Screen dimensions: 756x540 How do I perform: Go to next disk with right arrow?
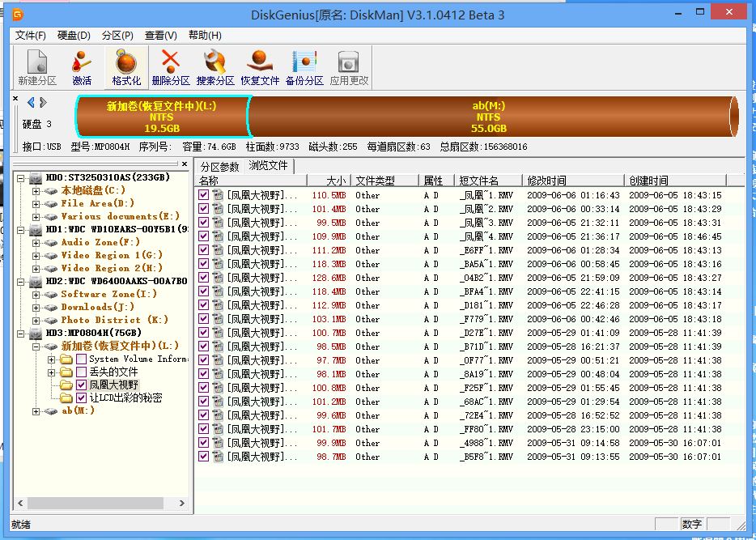[x=44, y=102]
